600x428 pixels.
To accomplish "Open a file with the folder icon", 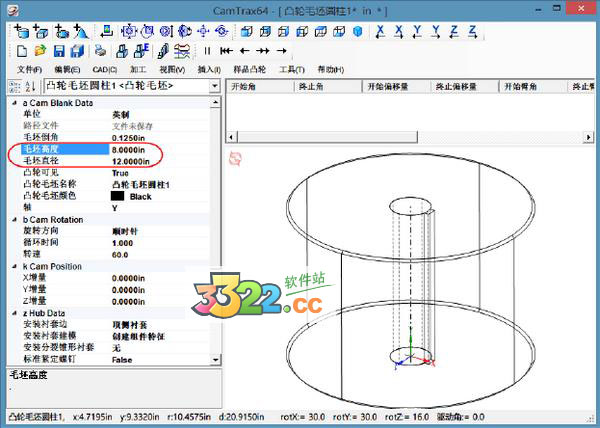I will point(40,50).
